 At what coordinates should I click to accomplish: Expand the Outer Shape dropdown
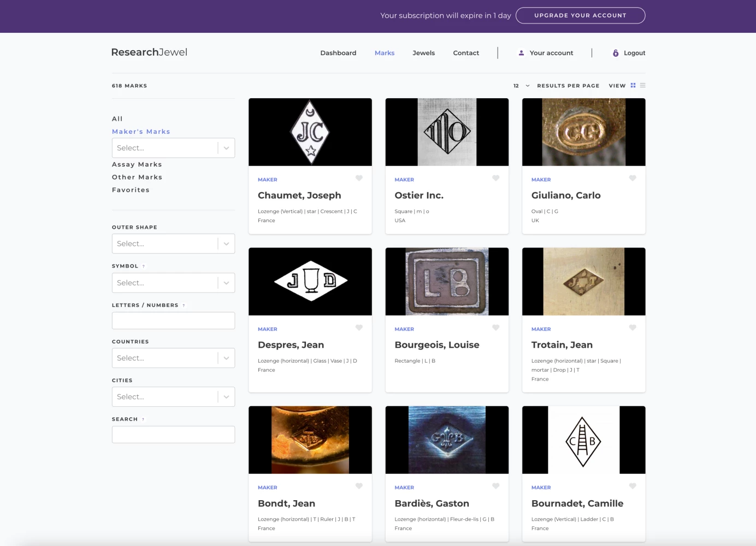(173, 244)
